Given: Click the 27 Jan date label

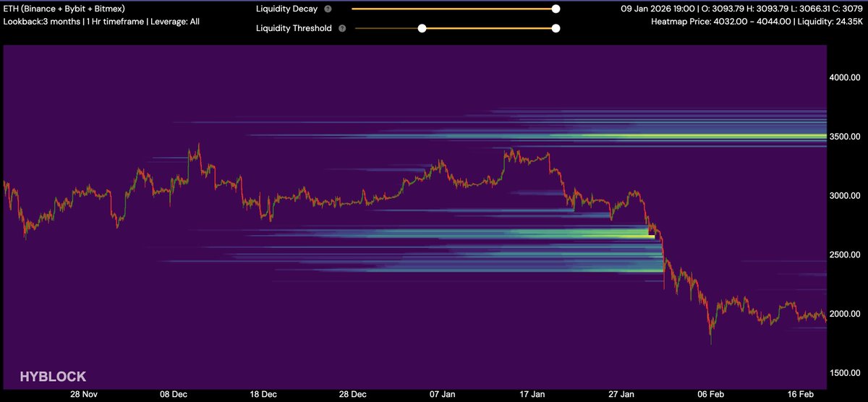Looking at the screenshot, I should 622,395.
